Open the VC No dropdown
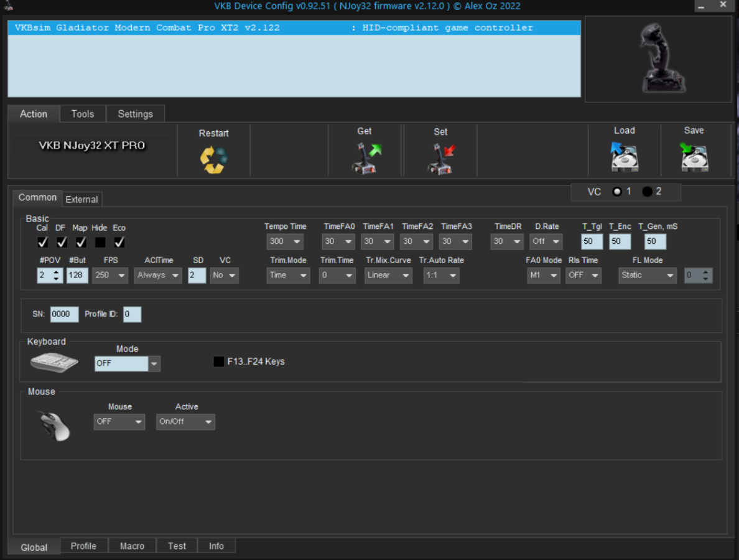Screen dimensions: 739x560 click(225, 275)
